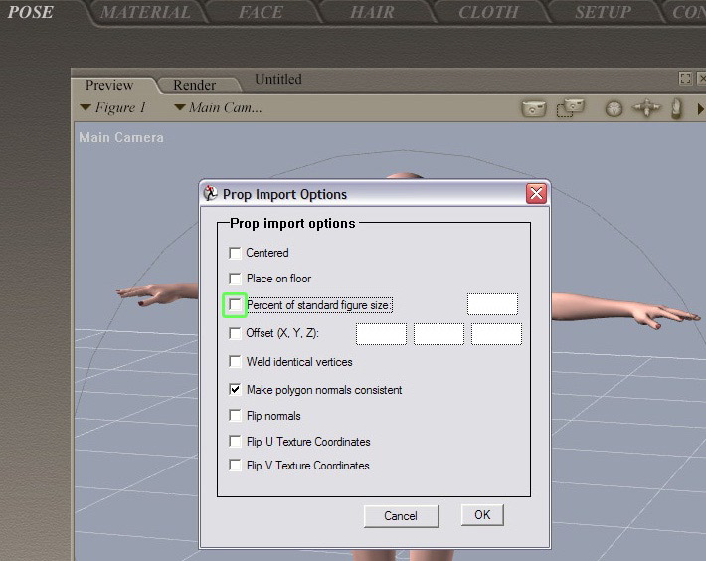This screenshot has height=561, width=706.
Task: Click the percent of figure size input field
Action: (492, 304)
